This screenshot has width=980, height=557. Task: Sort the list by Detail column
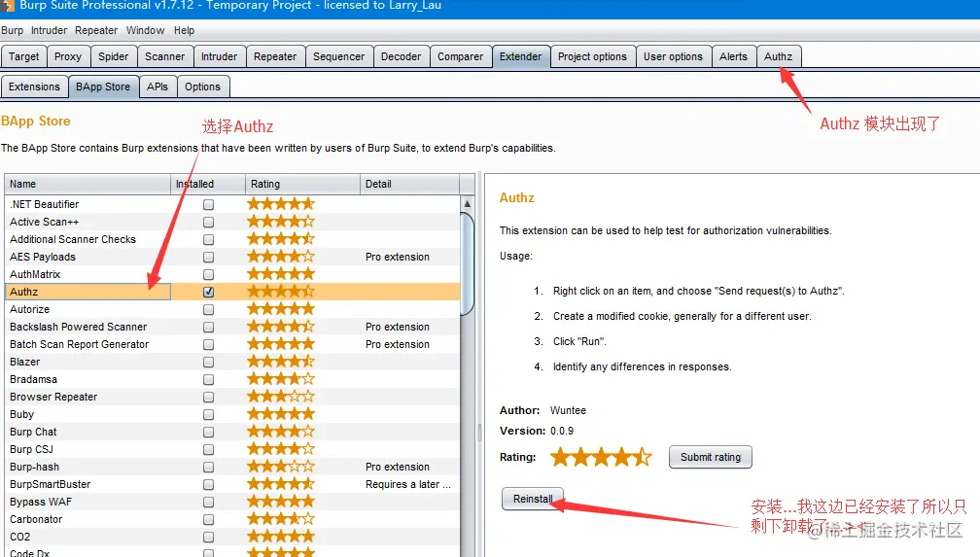tap(409, 184)
